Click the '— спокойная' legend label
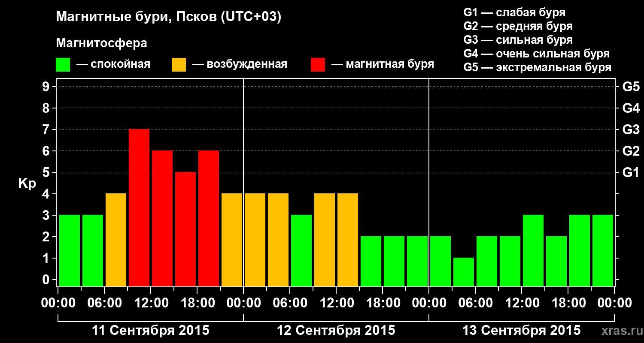Viewport: 644px width, 343px height. [x=113, y=64]
